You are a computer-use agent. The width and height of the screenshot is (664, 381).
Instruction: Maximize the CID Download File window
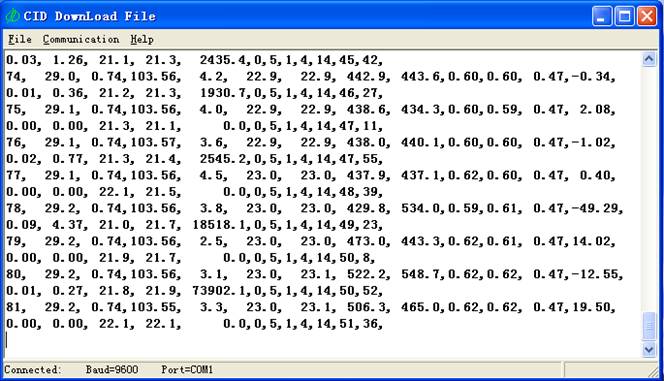(x=624, y=17)
